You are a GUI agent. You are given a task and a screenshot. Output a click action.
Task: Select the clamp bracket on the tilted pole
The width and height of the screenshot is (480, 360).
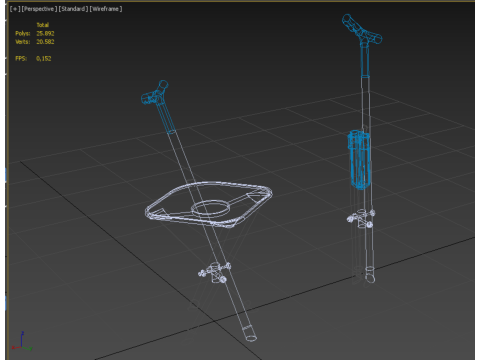[214, 272]
